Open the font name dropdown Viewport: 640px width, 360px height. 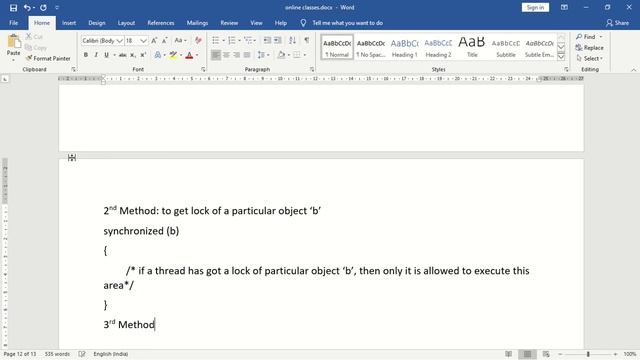coord(119,41)
